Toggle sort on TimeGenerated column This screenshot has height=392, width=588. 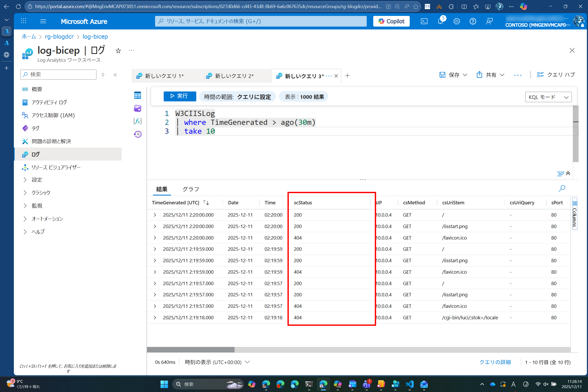pyautogui.click(x=206, y=203)
